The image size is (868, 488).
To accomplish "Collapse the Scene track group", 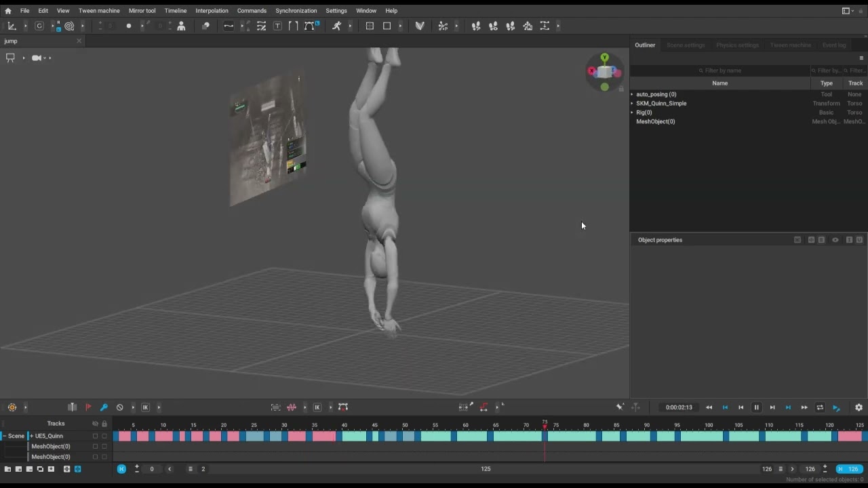I will 4,436.
